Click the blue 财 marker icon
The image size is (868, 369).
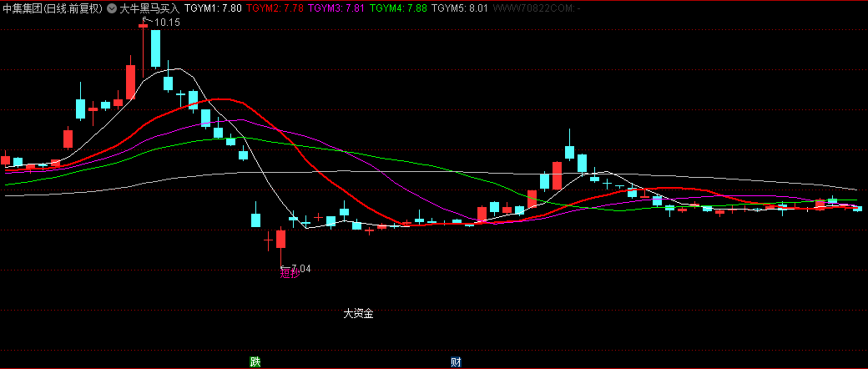click(457, 362)
